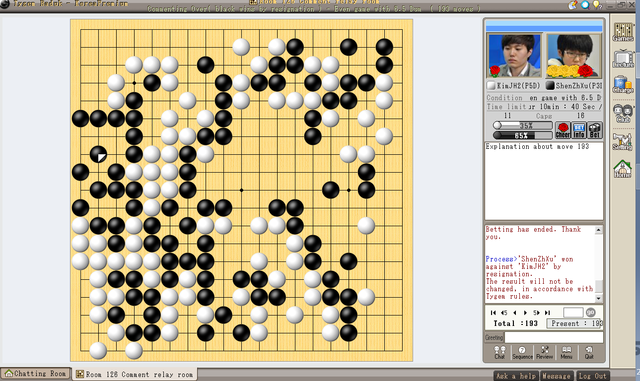Click the light bulb help icon

(x=598, y=4)
